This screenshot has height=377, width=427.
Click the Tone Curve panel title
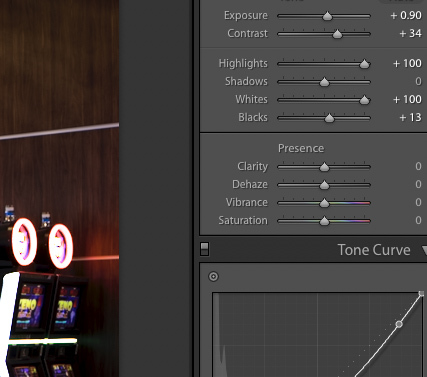point(374,250)
